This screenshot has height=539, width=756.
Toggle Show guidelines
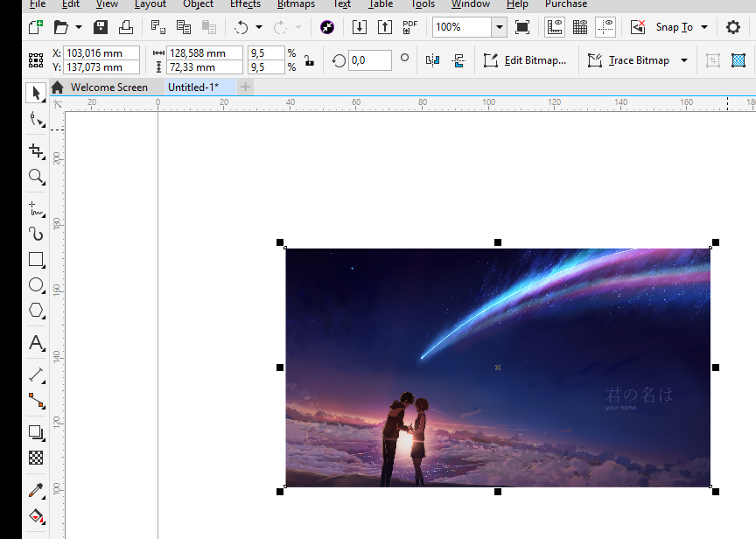tap(605, 27)
